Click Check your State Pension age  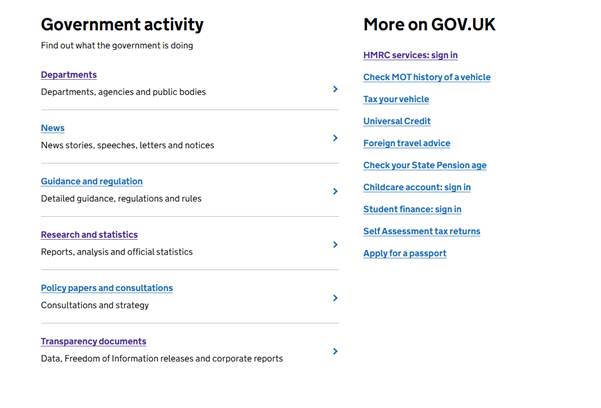(425, 165)
